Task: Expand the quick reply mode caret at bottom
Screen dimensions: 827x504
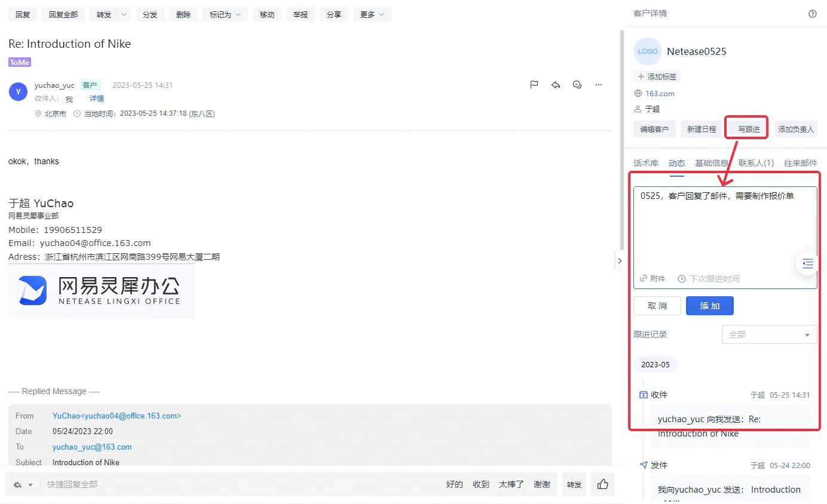Action: 30,485
